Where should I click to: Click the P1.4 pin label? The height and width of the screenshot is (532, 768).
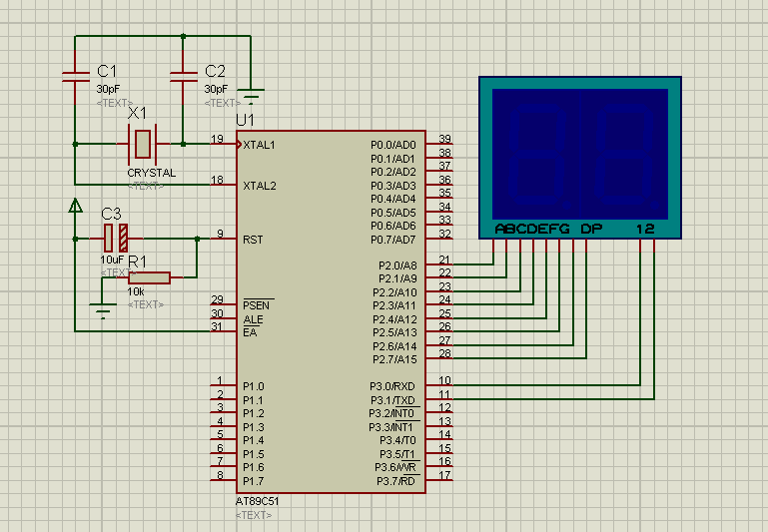coord(254,440)
